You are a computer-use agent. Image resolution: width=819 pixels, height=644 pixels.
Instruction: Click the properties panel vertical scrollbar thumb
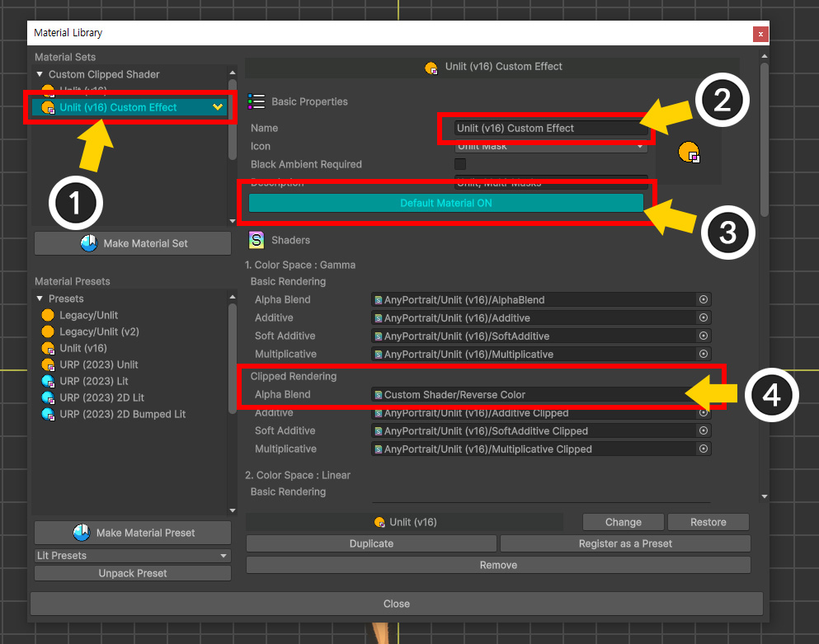(765, 139)
